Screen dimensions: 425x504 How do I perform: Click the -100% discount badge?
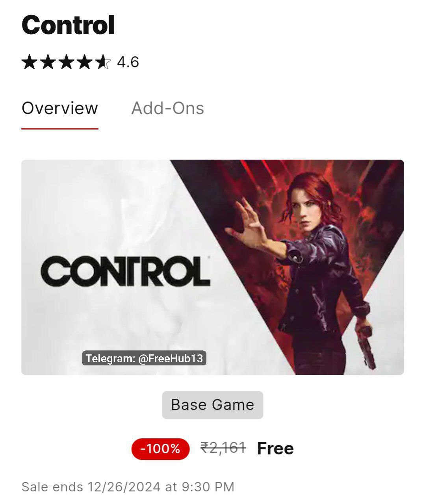pyautogui.click(x=160, y=448)
